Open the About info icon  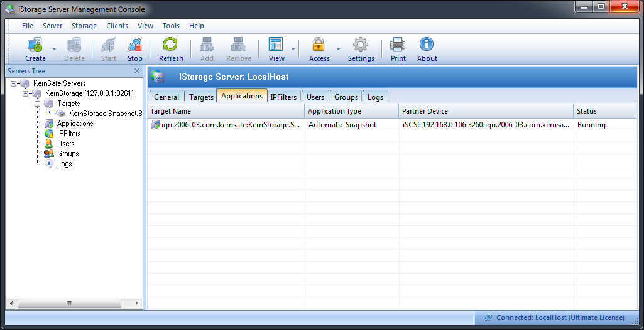pos(427,45)
